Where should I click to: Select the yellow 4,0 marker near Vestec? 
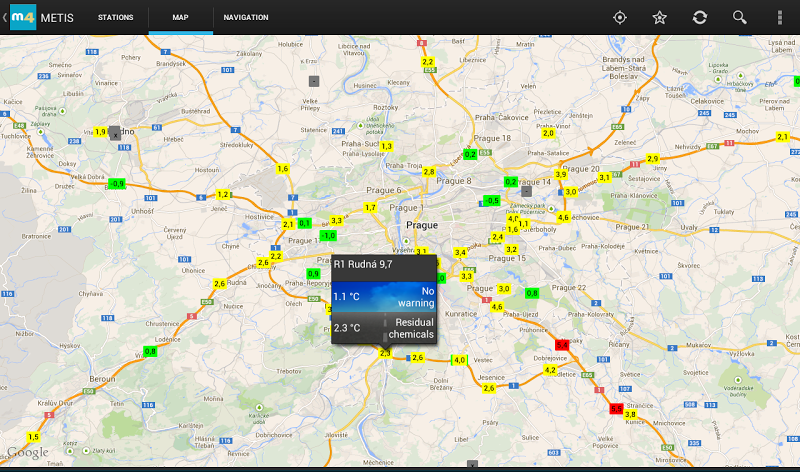coord(459,360)
